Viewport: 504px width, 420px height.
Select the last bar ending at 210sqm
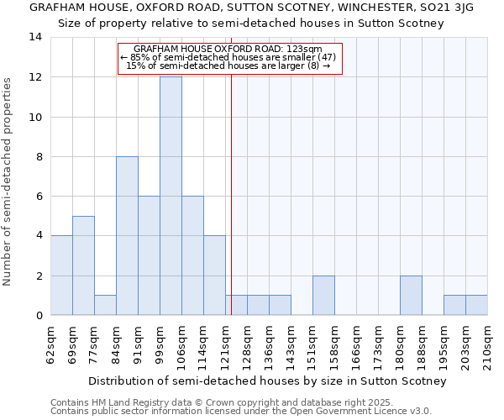[x=476, y=305]
